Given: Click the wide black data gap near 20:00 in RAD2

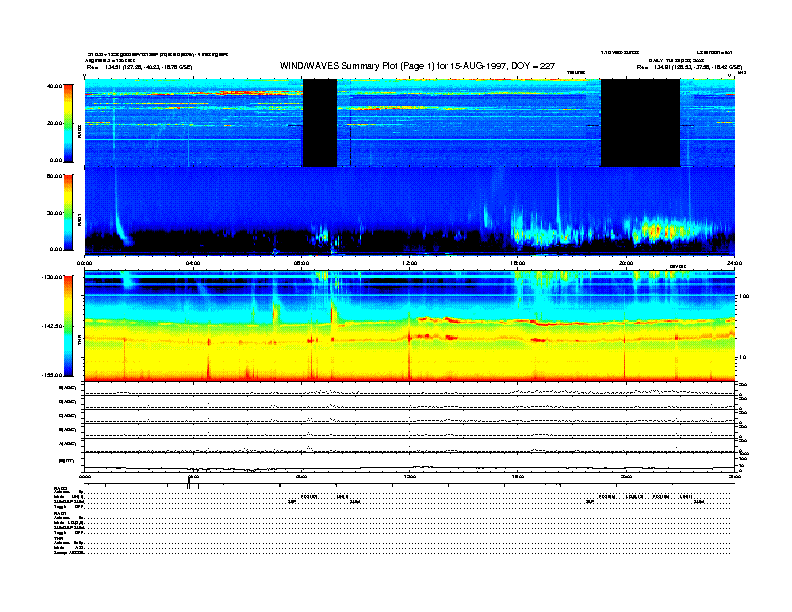Looking at the screenshot, I should pos(640,123).
